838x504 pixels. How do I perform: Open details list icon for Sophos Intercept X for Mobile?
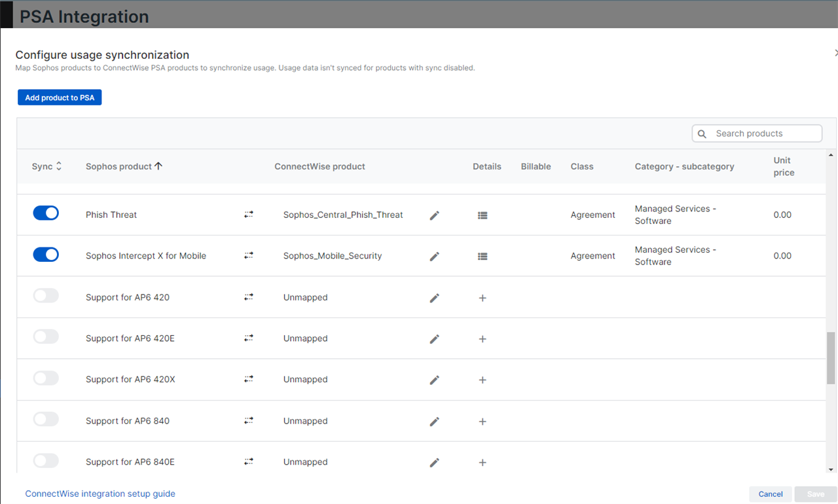coord(483,256)
